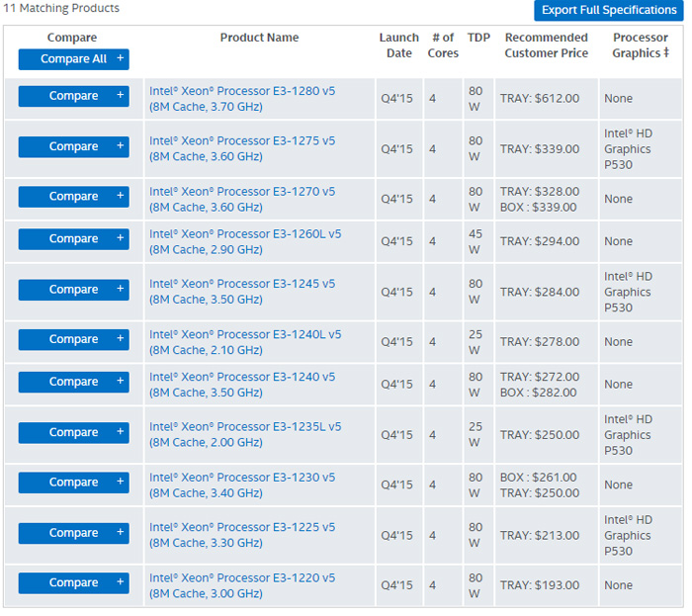This screenshot has width=692, height=616.
Task: Open Xeon E3-1280 v5 product link
Action: pos(242,99)
